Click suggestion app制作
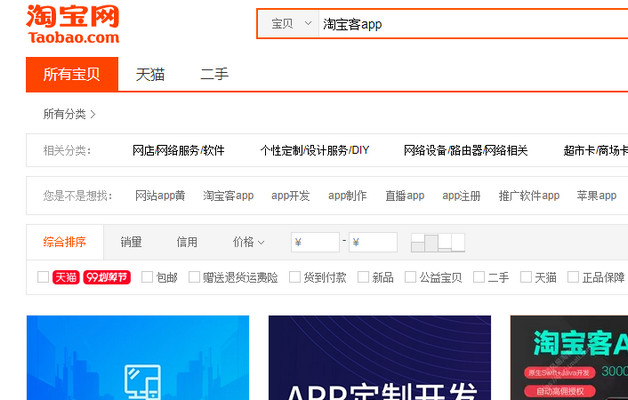Screen dimensions: 628x400 [x=347, y=196]
